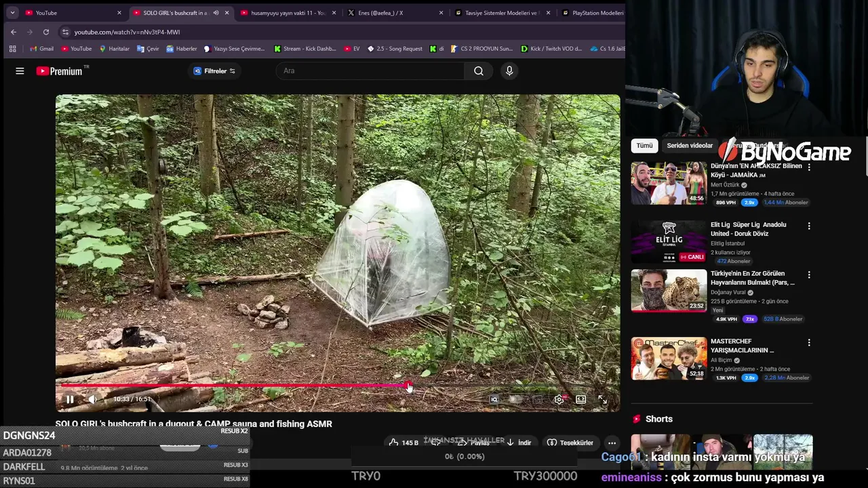Click the İndir download button
868x488 pixels.
(519, 443)
